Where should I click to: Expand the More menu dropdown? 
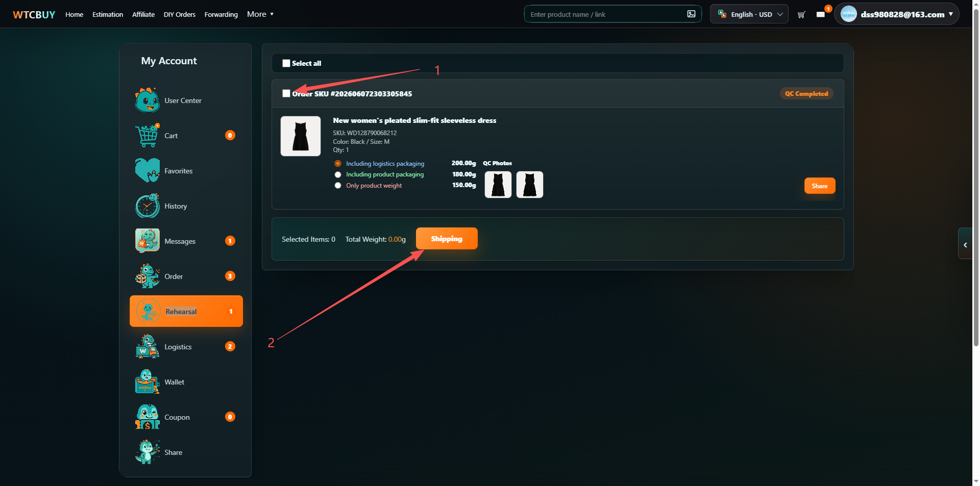(260, 14)
